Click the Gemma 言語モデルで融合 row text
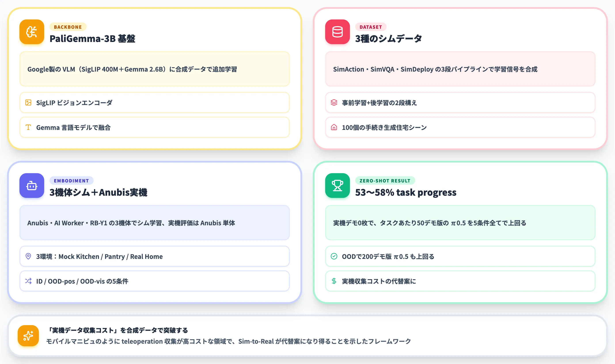Image resolution: width=615 pixels, height=364 pixels. point(74,127)
